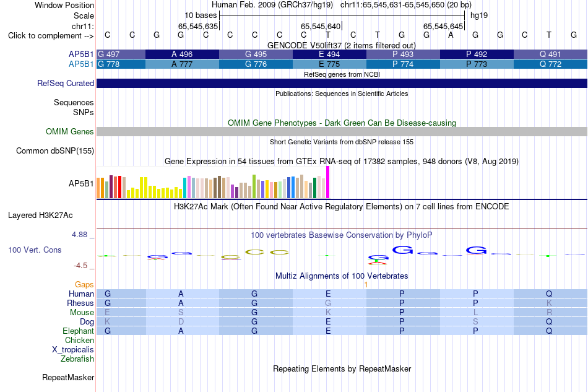Select the Q 772 codon block
Screen dimensions: 588x392
[550, 64]
